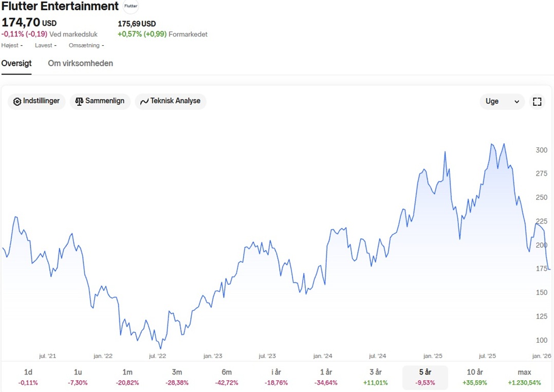Viewport: 554px width, 392px height.
Task: Open Teknisk Analyse tool
Action: coord(171,101)
